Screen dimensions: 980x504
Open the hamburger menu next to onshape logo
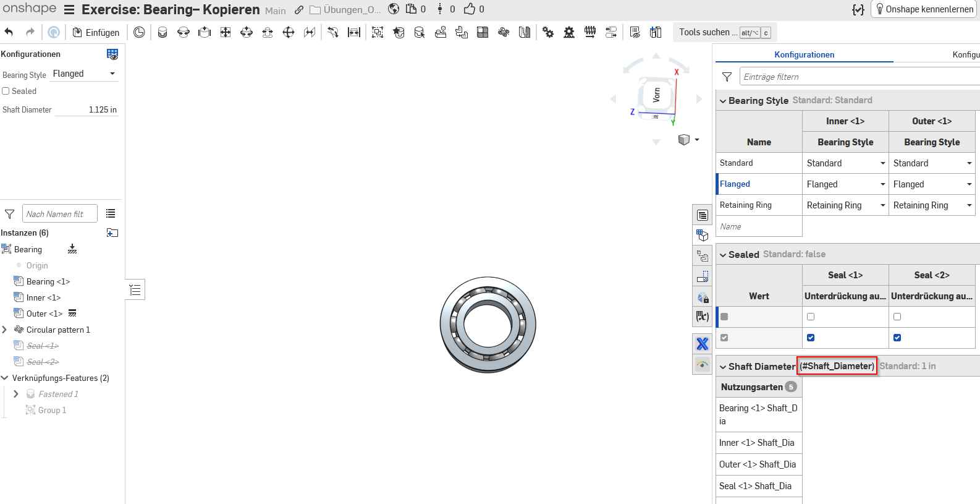click(x=69, y=10)
